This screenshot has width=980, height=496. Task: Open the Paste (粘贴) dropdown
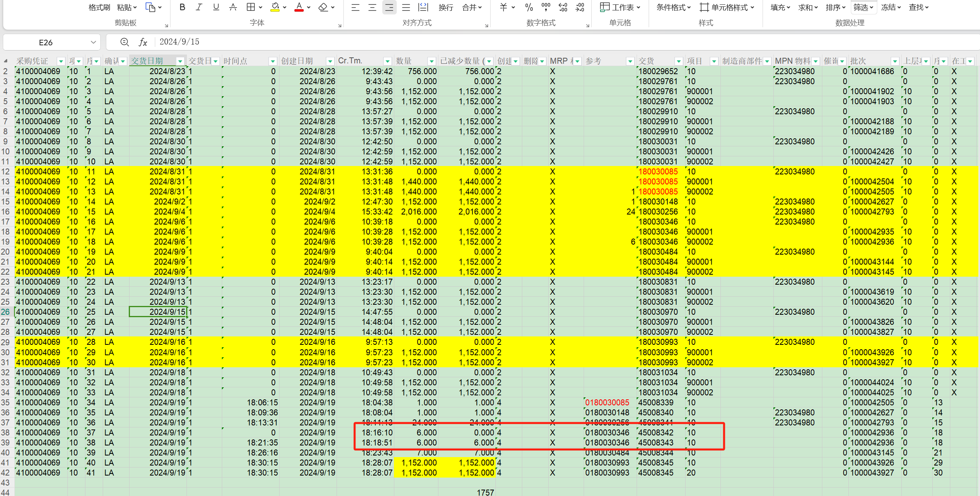(127, 7)
